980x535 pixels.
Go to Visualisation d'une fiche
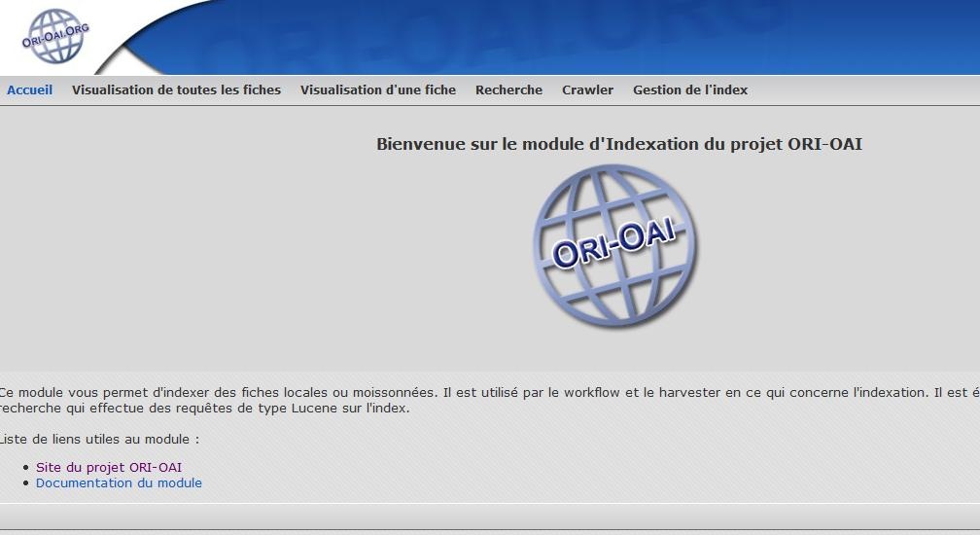378,90
